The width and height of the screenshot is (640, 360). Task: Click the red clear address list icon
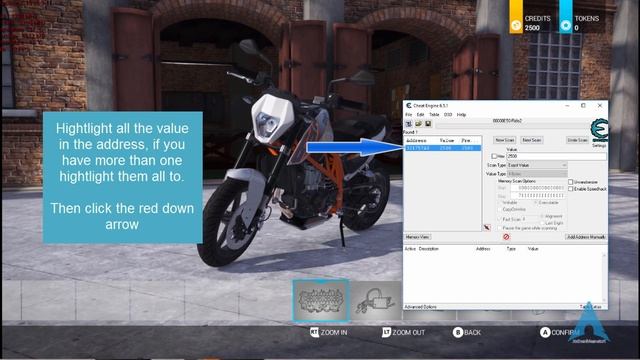(506, 237)
